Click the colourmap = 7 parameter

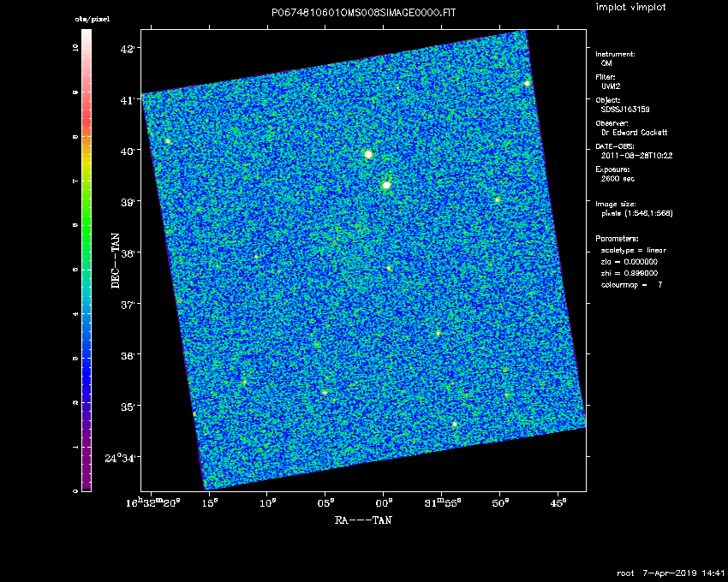tap(631, 283)
